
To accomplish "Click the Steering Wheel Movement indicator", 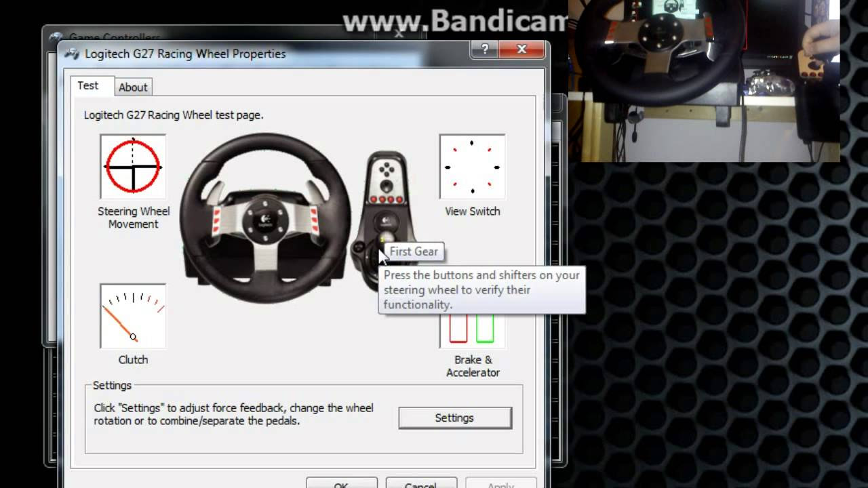I will click(133, 167).
